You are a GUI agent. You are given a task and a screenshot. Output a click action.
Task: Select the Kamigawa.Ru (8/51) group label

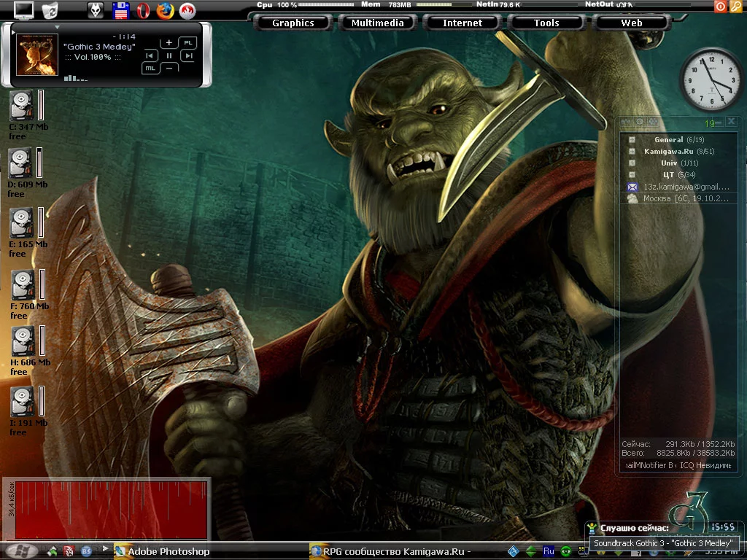679,152
